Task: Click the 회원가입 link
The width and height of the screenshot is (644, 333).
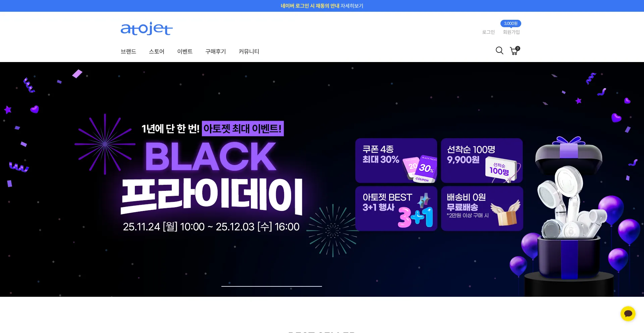Action: [x=511, y=32]
